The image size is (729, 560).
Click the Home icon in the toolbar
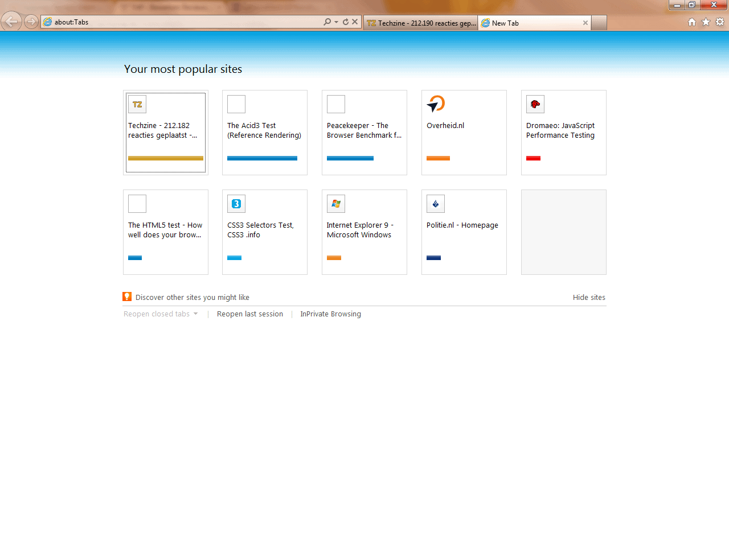tap(692, 22)
